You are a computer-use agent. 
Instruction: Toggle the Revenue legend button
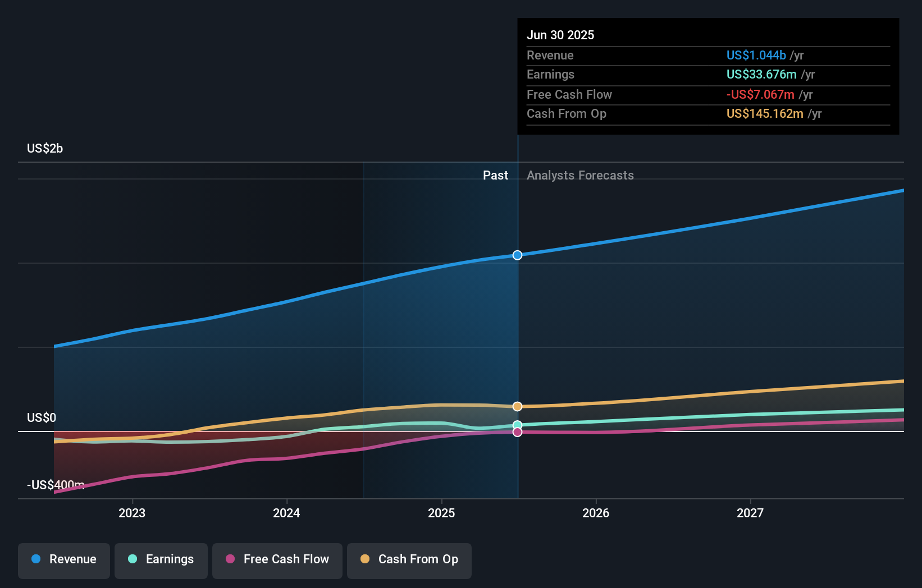coord(64,561)
